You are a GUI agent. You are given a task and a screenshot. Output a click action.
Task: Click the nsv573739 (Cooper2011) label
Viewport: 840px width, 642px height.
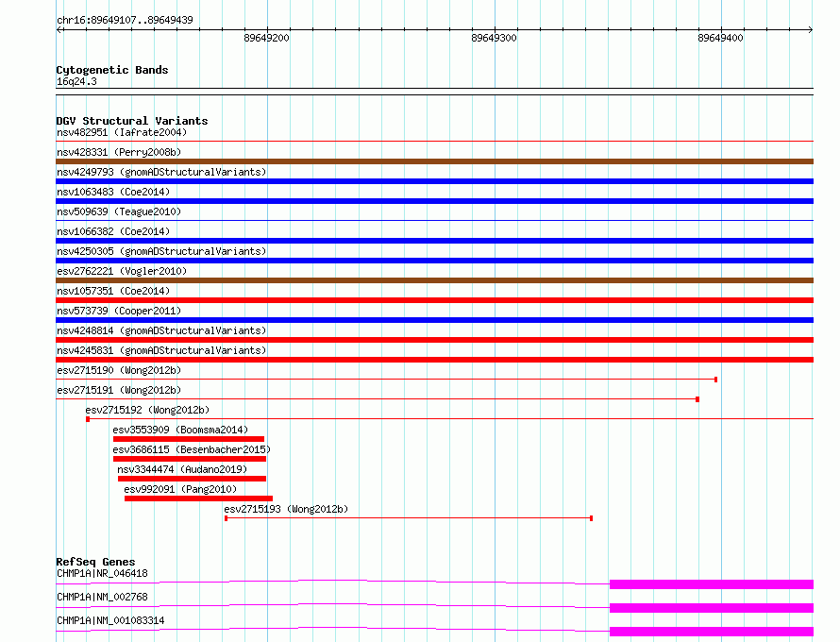pyautogui.click(x=119, y=311)
